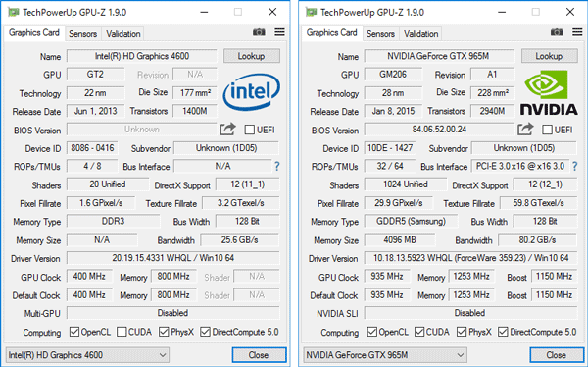Click Release Date field Jan 8, 2015

pos(393,111)
